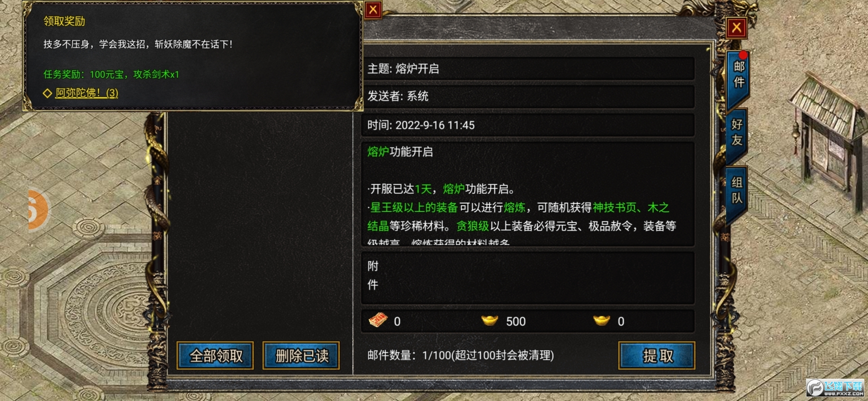Screen dimensions: 868x401
Task: Click the 熔炉功能开启 message body text
Action: (400, 152)
